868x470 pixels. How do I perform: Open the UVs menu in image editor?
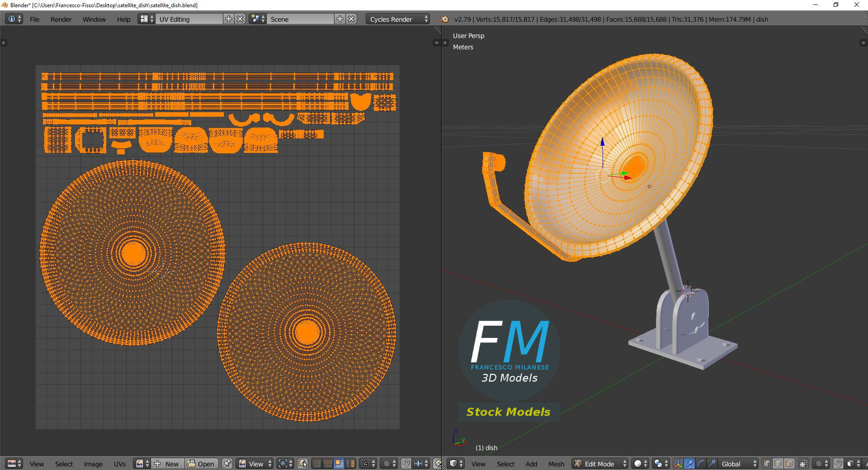coord(120,464)
